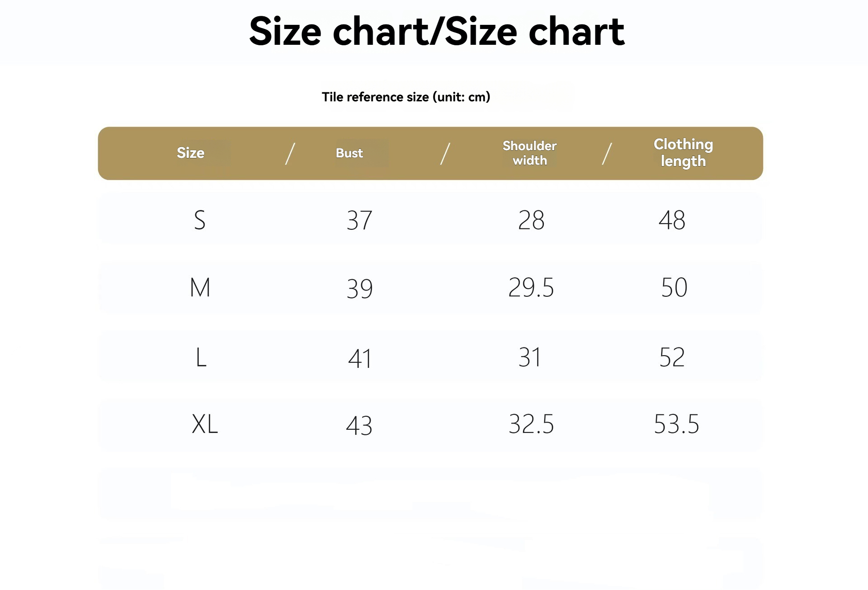
Task: Select shoulder width value 32.5
Action: 531,424
